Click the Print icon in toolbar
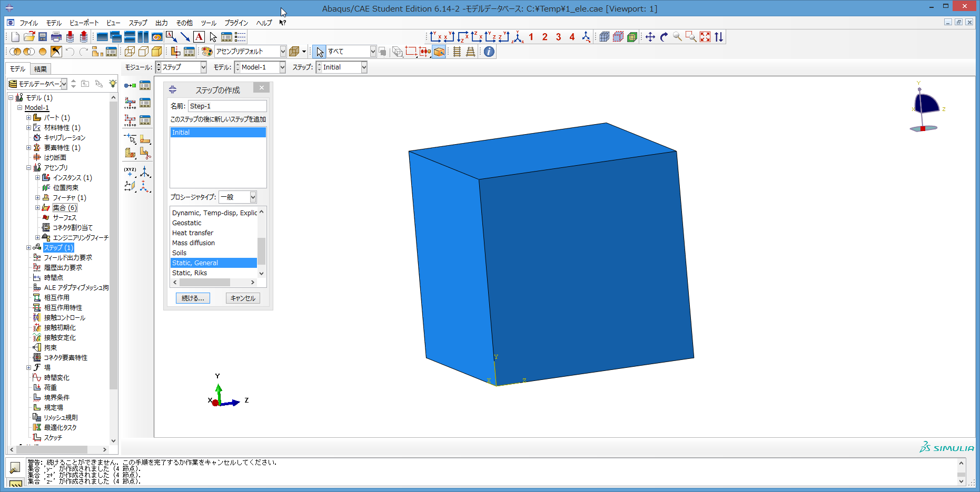The image size is (980, 492). coord(56,37)
